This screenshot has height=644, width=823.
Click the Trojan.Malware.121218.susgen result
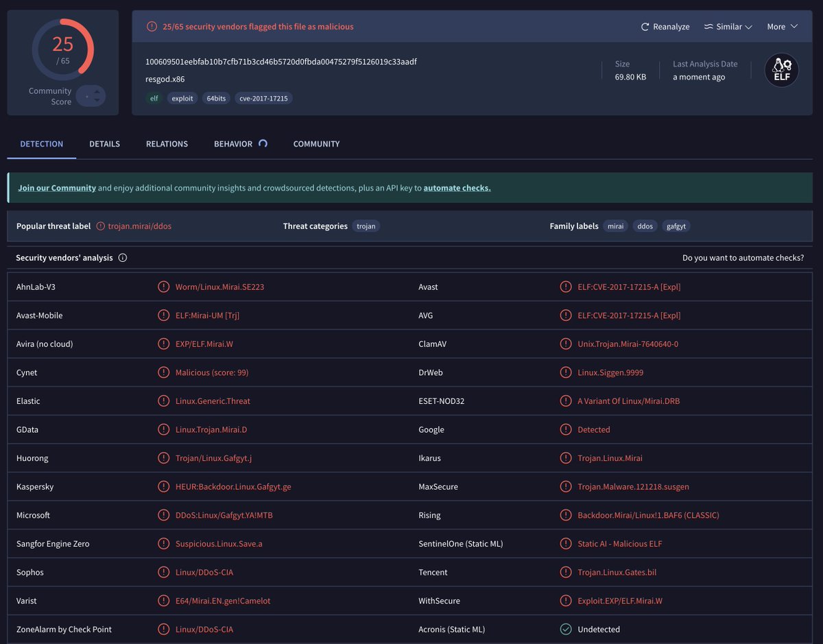[x=634, y=486]
